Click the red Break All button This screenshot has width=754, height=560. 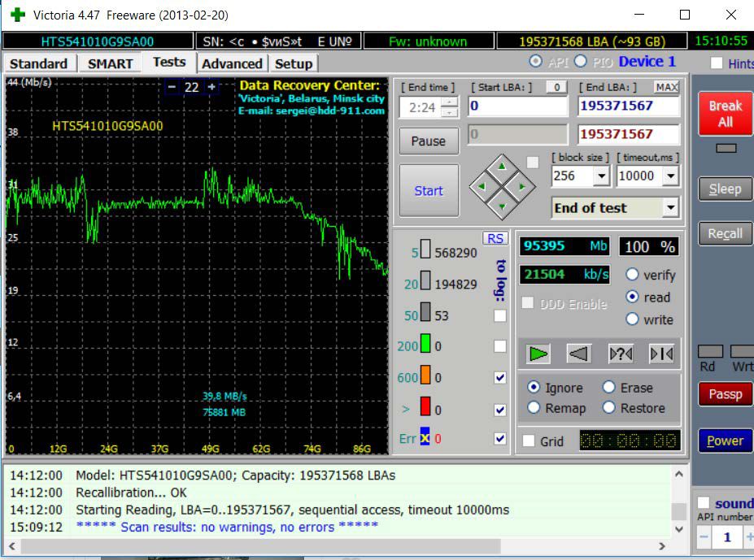[726, 114]
